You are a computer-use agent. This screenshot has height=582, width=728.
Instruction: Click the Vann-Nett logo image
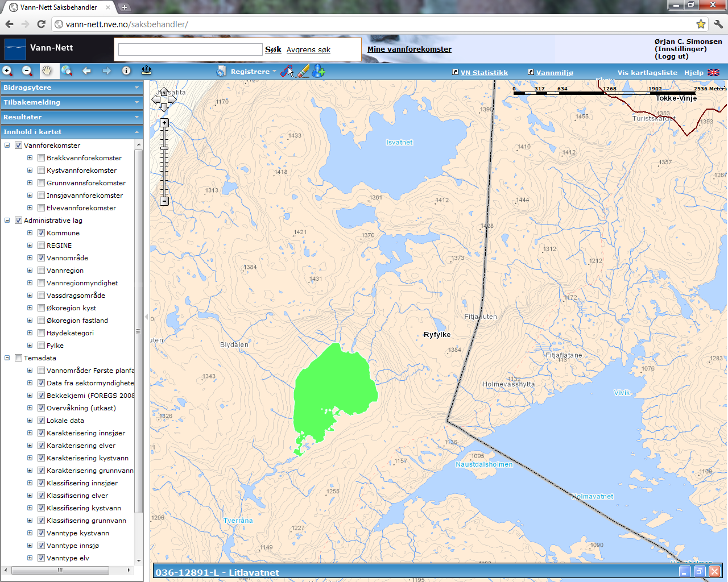point(15,49)
